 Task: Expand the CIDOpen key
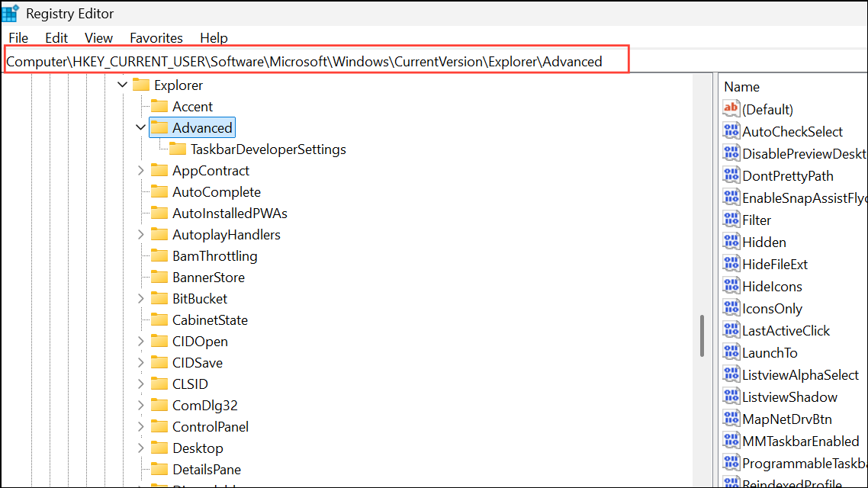pyautogui.click(x=140, y=342)
